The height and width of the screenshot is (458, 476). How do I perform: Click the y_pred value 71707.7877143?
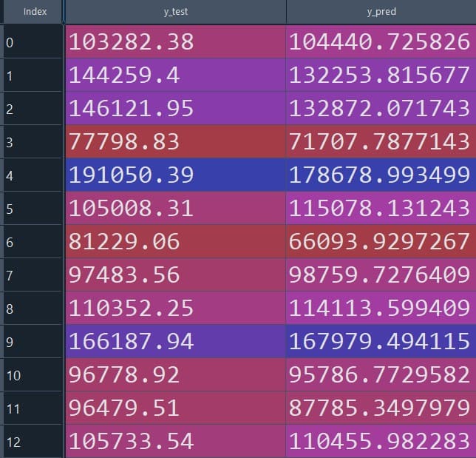point(381,142)
